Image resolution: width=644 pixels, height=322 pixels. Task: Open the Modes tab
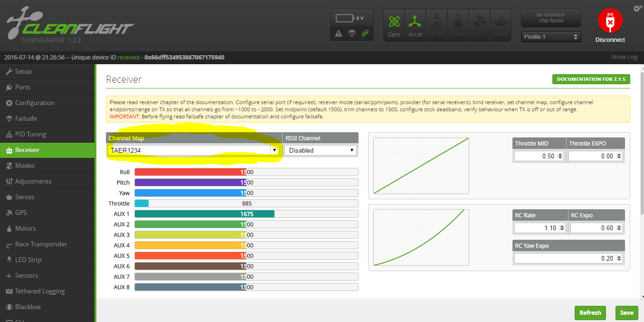(x=47, y=166)
